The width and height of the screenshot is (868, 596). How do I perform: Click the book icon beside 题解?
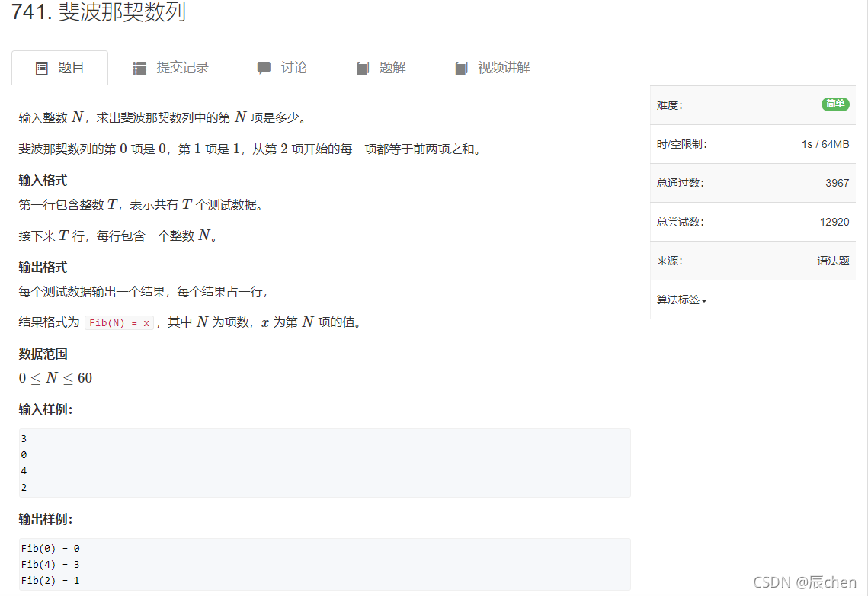pyautogui.click(x=363, y=67)
